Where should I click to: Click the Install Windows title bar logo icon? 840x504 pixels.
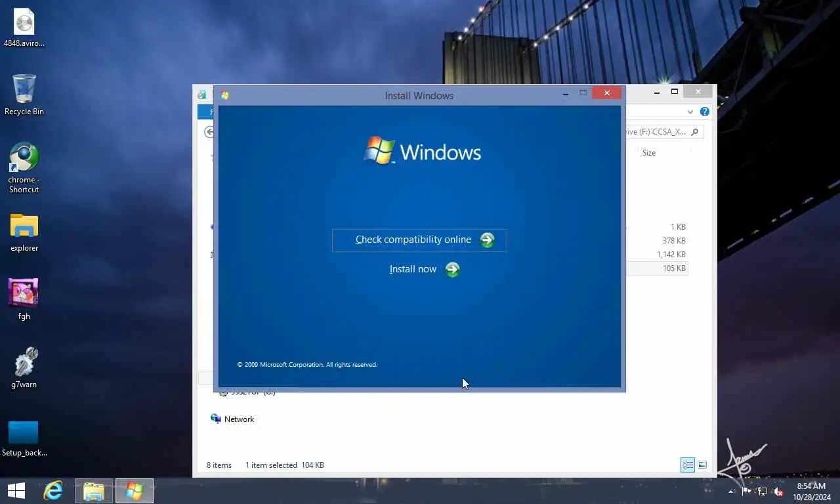(x=225, y=95)
